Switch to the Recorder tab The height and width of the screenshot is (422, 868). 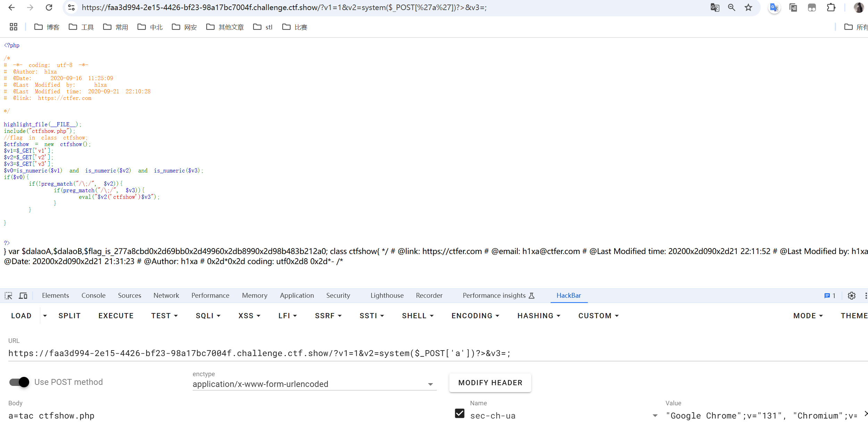(x=429, y=296)
